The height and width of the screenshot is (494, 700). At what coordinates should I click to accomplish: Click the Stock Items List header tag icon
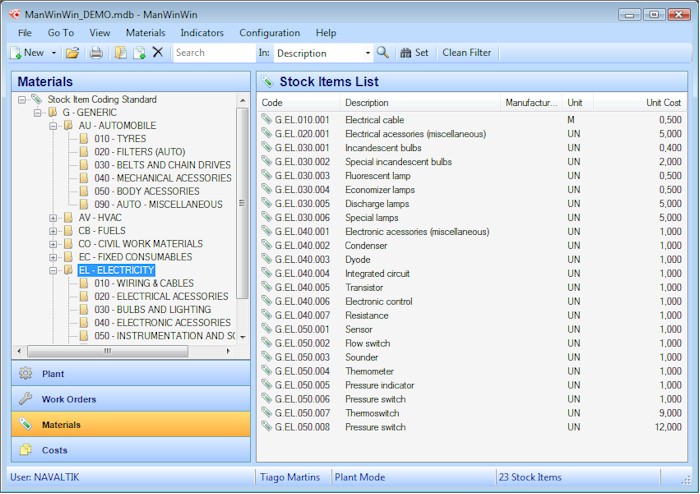[267, 81]
